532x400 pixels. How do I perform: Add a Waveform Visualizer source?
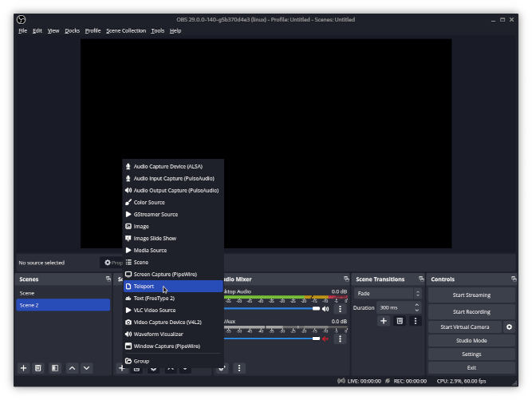pyautogui.click(x=173, y=334)
